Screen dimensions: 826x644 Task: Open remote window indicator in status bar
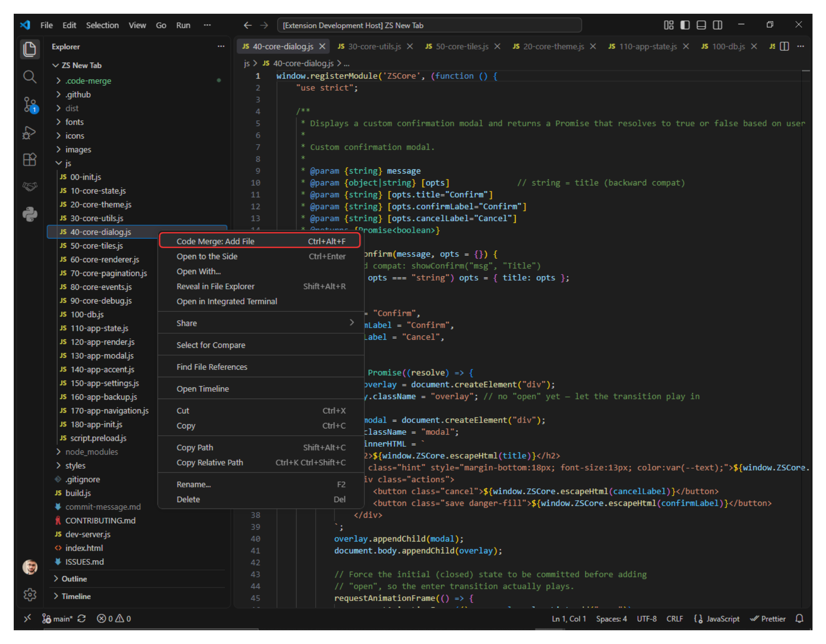[27, 618]
